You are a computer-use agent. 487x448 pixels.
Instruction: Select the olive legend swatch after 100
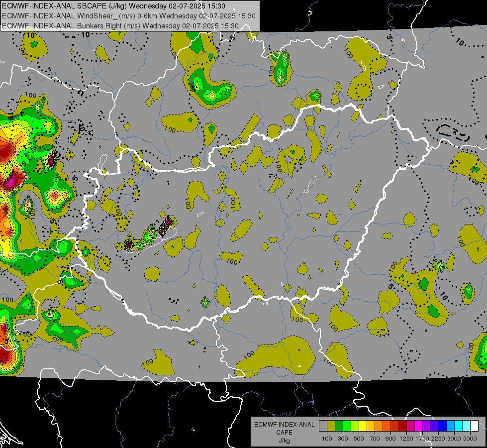(x=331, y=426)
